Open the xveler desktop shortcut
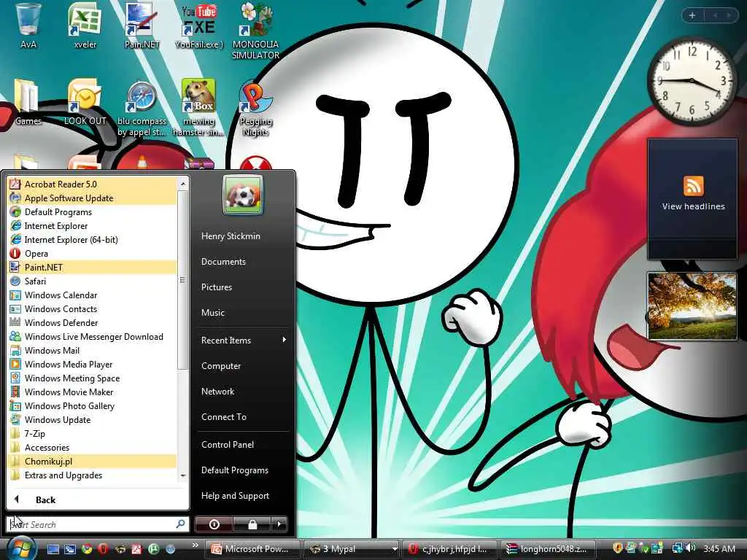747x560 pixels. tap(85, 26)
